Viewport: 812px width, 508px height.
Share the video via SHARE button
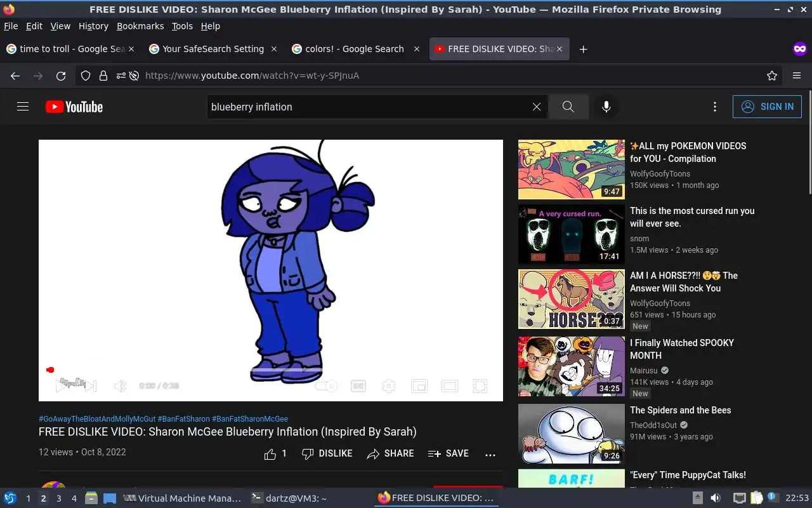(390, 453)
